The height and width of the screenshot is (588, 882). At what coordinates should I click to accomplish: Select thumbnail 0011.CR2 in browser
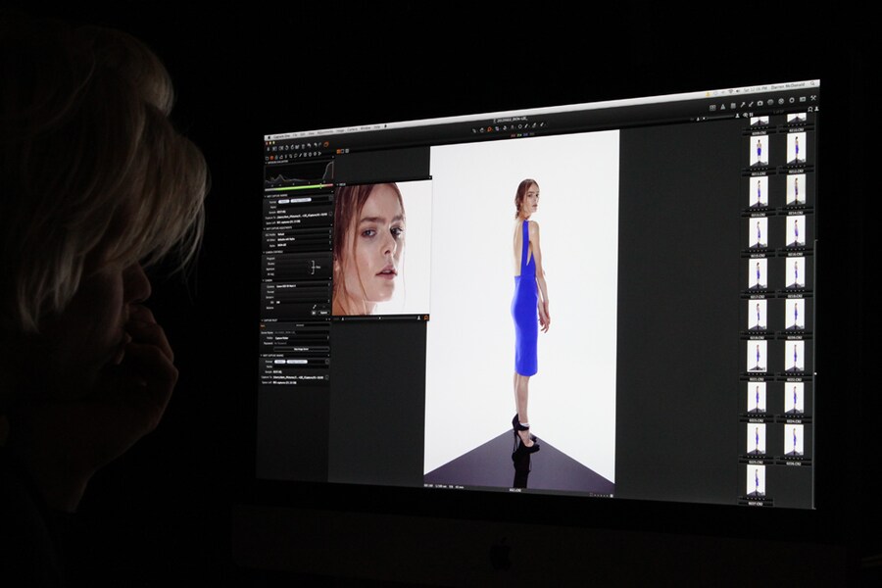759,151
